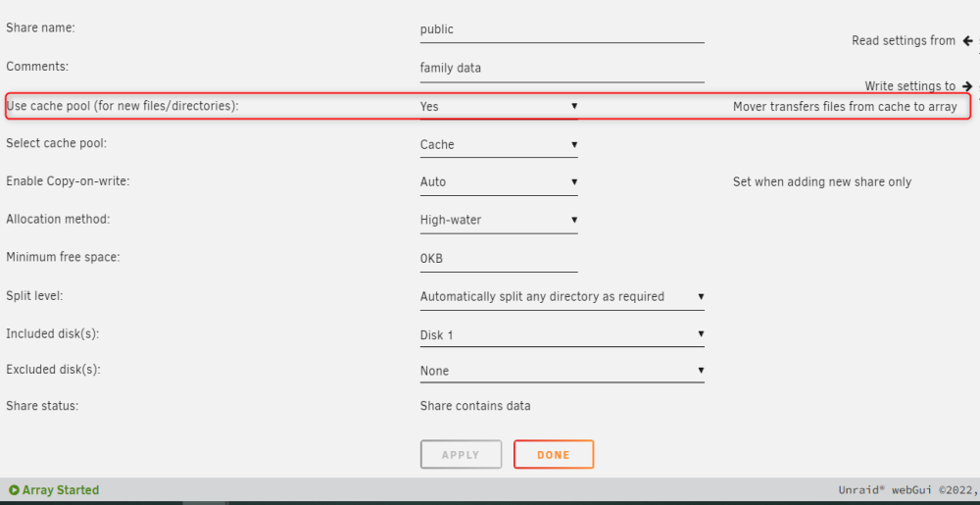Click the Split level label
The width and height of the screenshot is (980, 505).
pyautogui.click(x=34, y=295)
